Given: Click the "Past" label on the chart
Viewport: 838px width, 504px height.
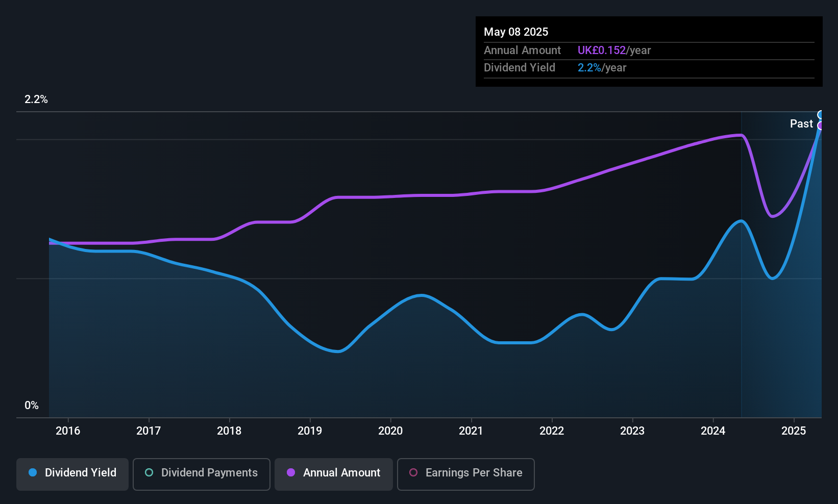Looking at the screenshot, I should 801,124.
